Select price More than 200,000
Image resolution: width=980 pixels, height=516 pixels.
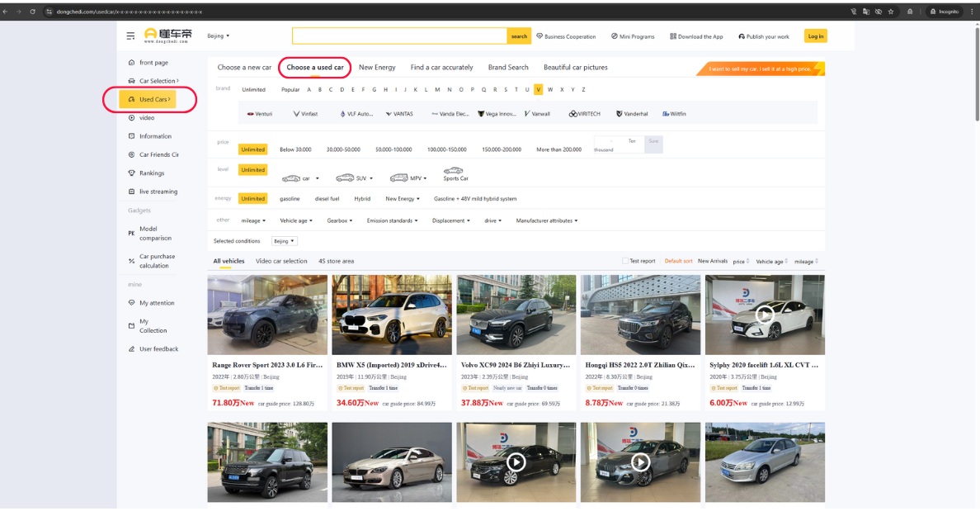tap(558, 149)
